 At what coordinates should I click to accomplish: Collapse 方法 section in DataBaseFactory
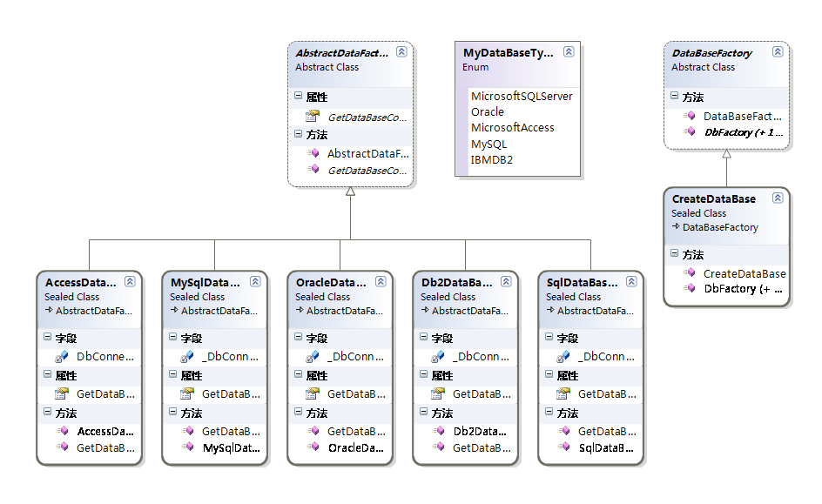pyautogui.click(x=675, y=96)
